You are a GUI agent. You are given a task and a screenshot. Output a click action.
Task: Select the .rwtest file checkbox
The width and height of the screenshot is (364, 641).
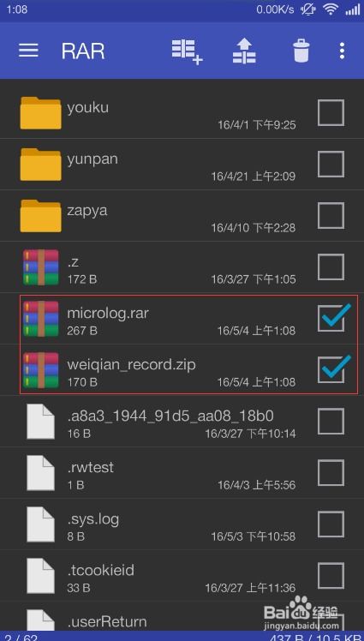coord(331,472)
